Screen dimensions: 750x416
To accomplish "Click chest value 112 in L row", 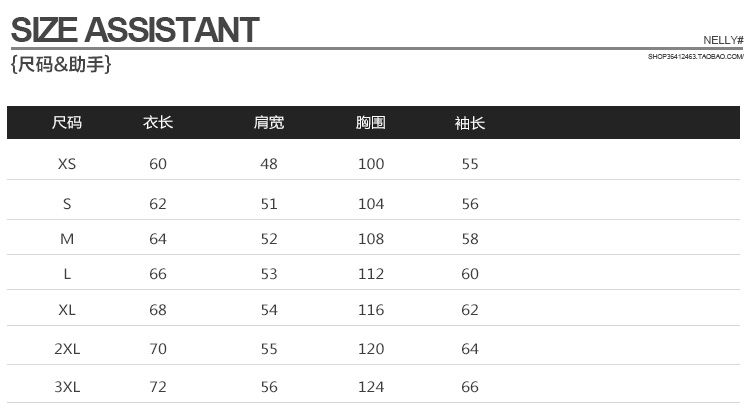I will (371, 274).
